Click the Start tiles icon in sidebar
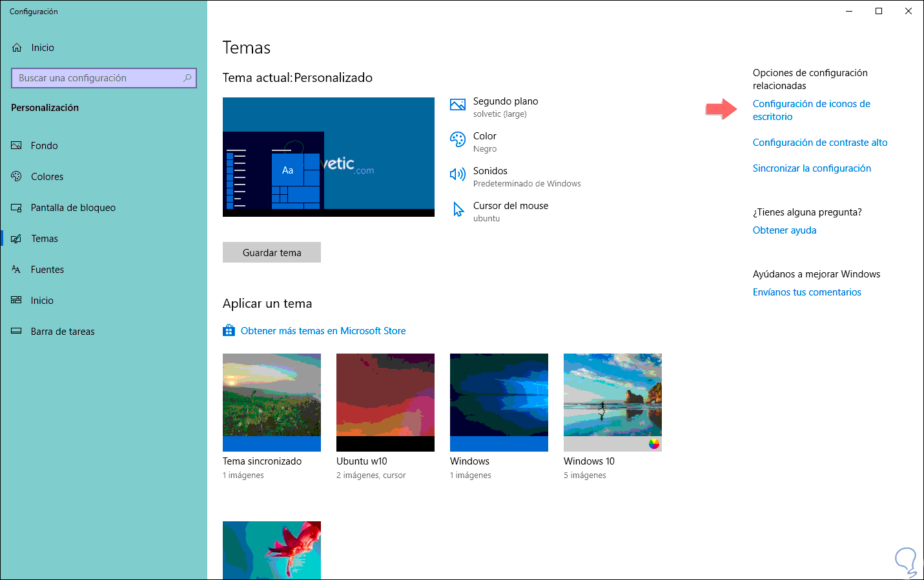The width and height of the screenshot is (924, 580). pyautogui.click(x=17, y=301)
